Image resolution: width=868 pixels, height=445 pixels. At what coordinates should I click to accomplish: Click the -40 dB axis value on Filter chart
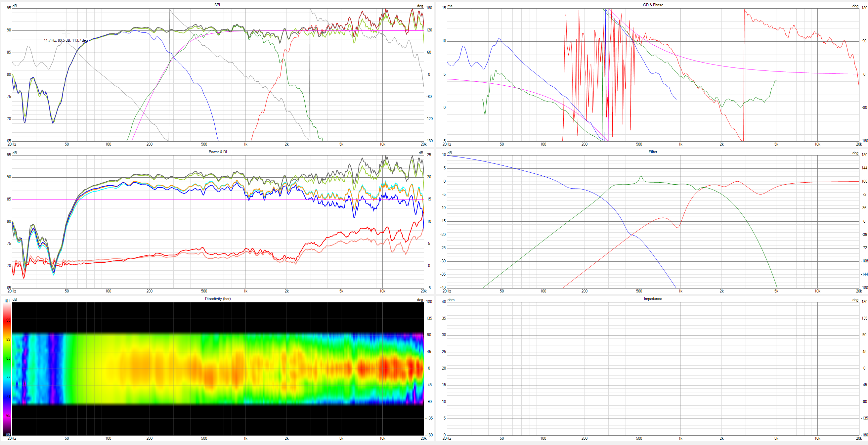pyautogui.click(x=443, y=288)
